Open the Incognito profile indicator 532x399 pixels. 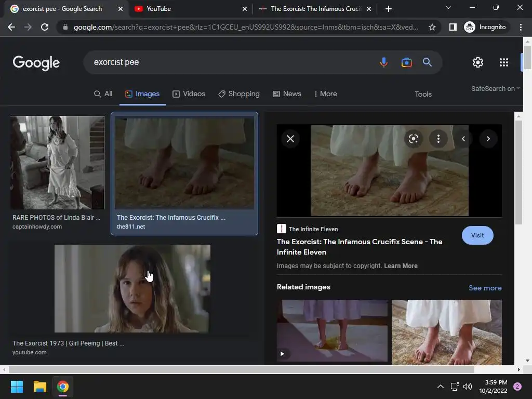pyautogui.click(x=485, y=27)
